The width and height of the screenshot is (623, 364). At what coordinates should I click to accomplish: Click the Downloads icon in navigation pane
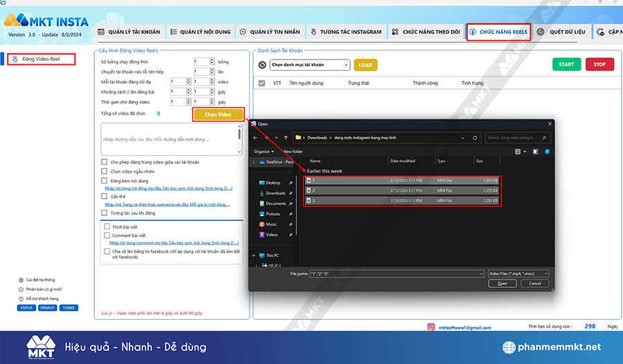coord(262,193)
